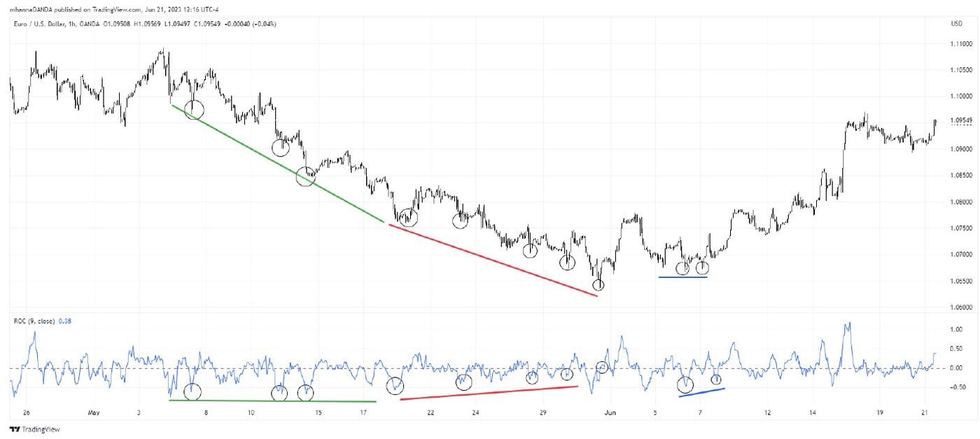
Task: Click the 1.00 level on the ROC axis
Action: (955, 329)
